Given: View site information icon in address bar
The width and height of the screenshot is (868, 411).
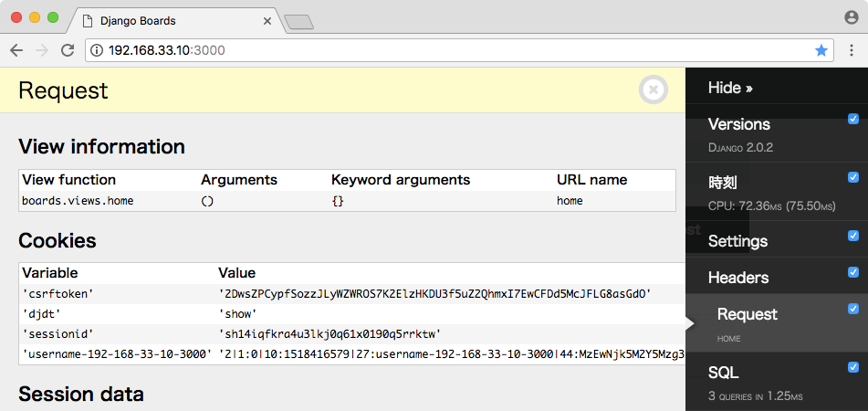Looking at the screenshot, I should click(97, 50).
